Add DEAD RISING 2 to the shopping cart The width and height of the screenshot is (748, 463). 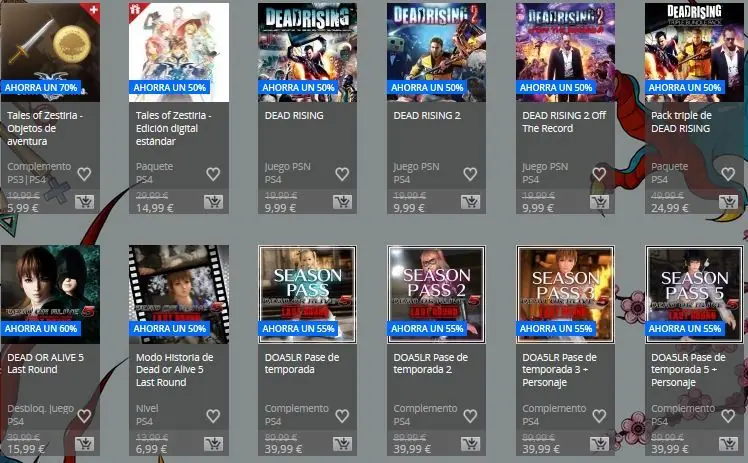point(470,202)
